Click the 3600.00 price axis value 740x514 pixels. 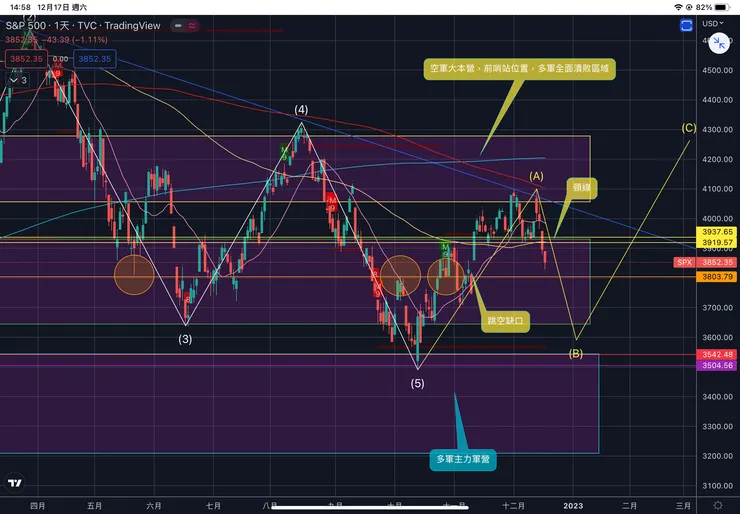717,337
